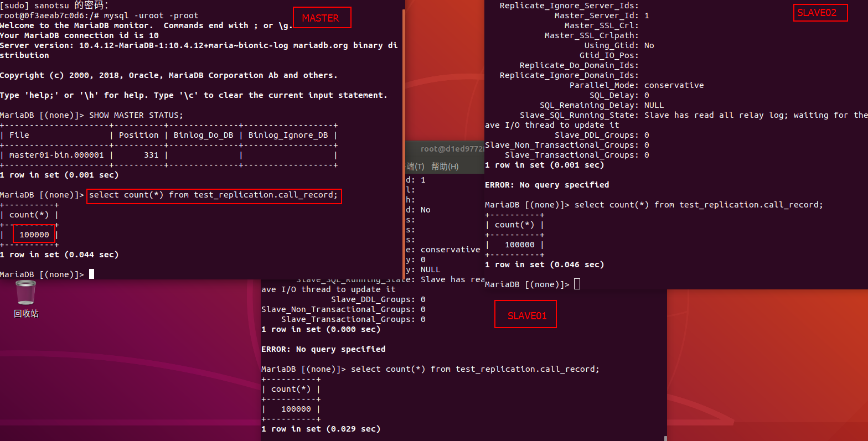
Task: Click the Parallel_Mode conservative value in SLAVE02
Action: [x=674, y=85]
